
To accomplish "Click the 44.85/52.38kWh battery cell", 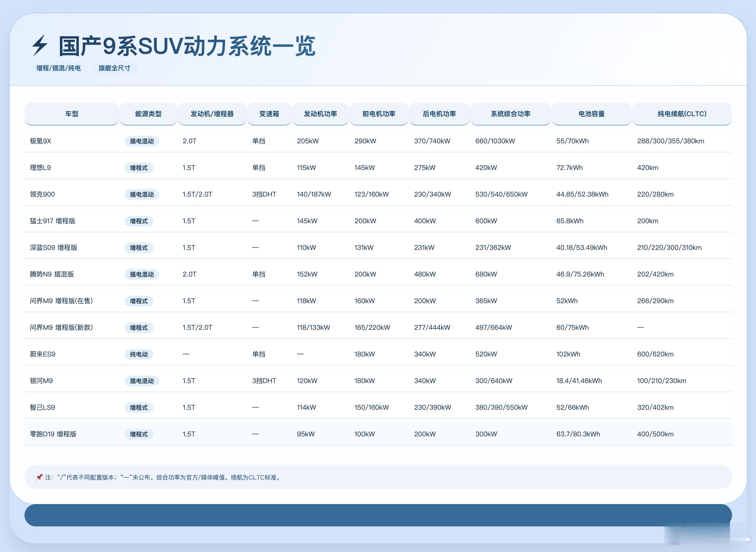I will click(582, 194).
